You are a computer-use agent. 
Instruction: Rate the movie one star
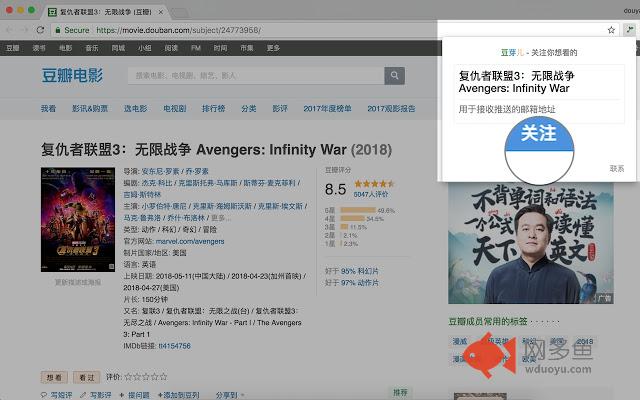pos(128,377)
